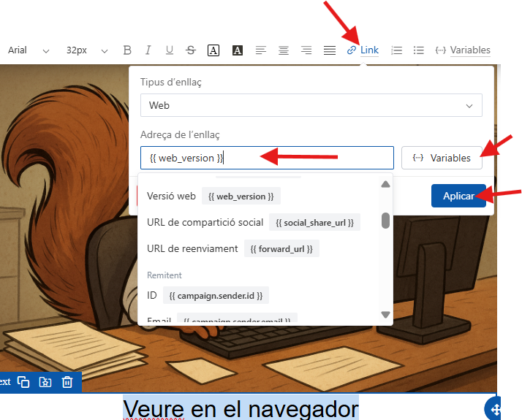
Task: Click the variables list scroll up arrow
Action: pos(385,184)
